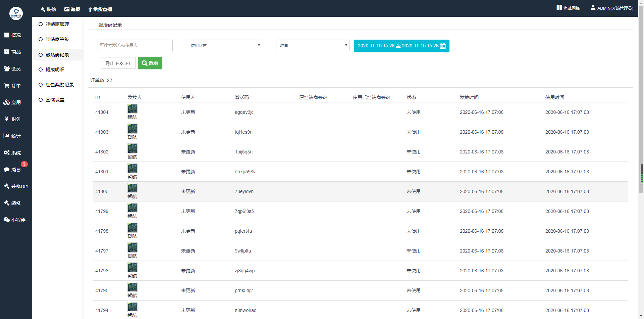Open the 小程序 WeChat icon
Viewport: 644px width, 319px height.
7,220
